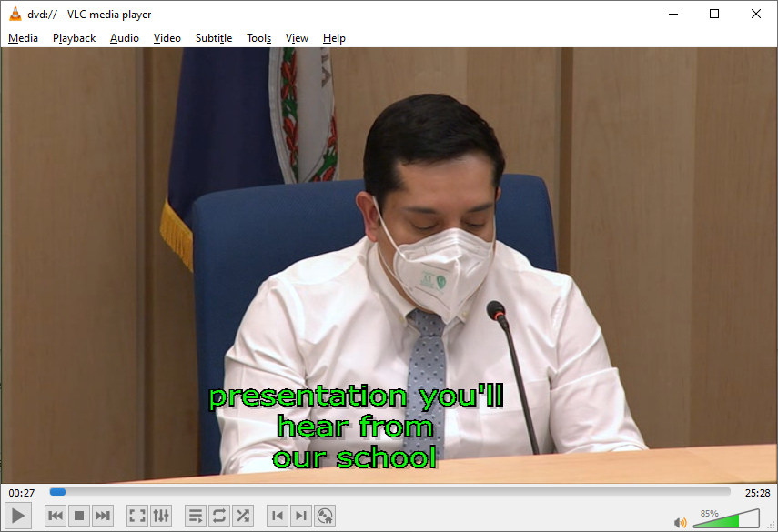Close the VLC media player window
Image resolution: width=778 pixels, height=532 pixels.
[755, 14]
